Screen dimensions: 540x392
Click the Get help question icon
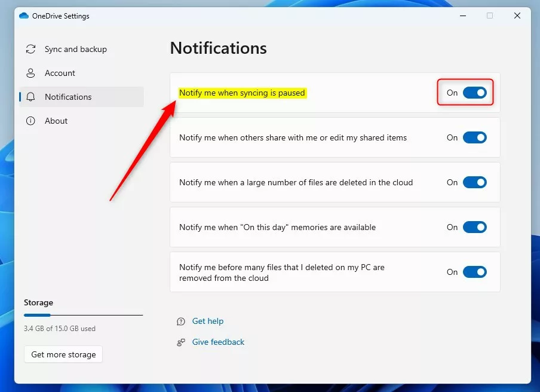tap(181, 321)
